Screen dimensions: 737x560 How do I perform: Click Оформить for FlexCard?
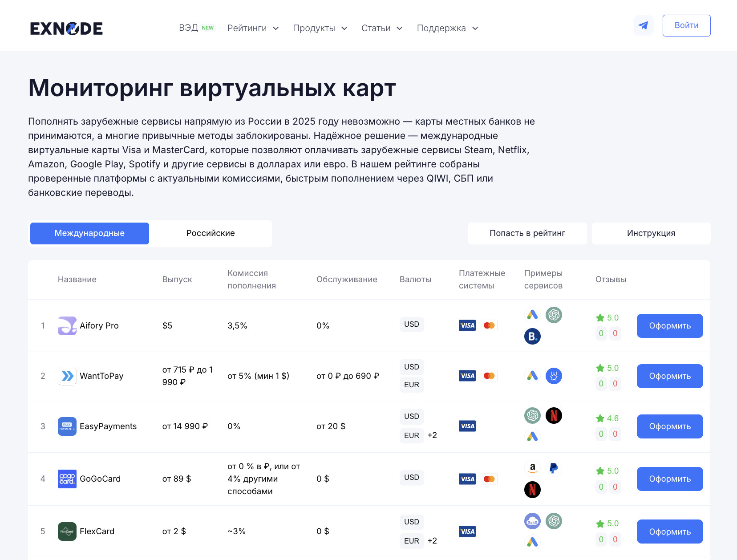coord(670,532)
